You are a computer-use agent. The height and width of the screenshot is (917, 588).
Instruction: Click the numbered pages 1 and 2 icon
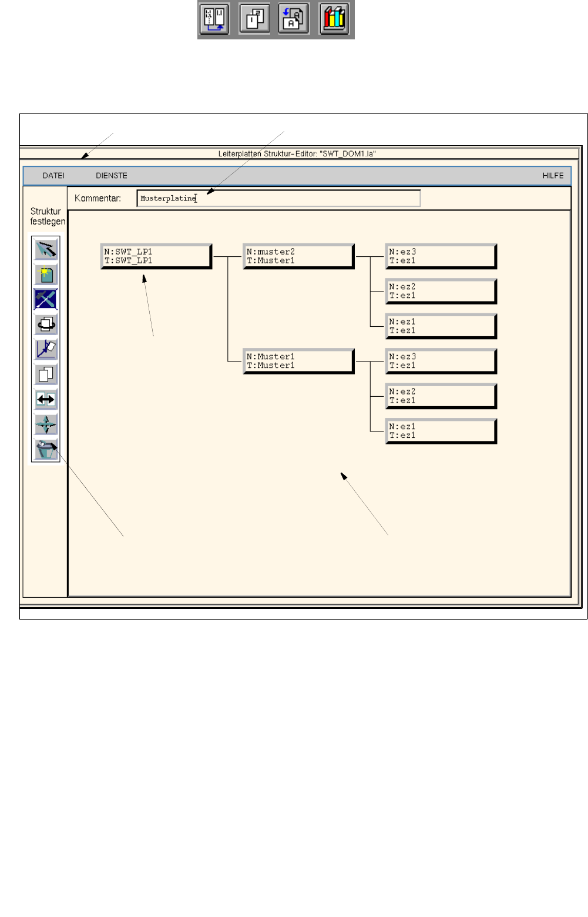coord(254,19)
